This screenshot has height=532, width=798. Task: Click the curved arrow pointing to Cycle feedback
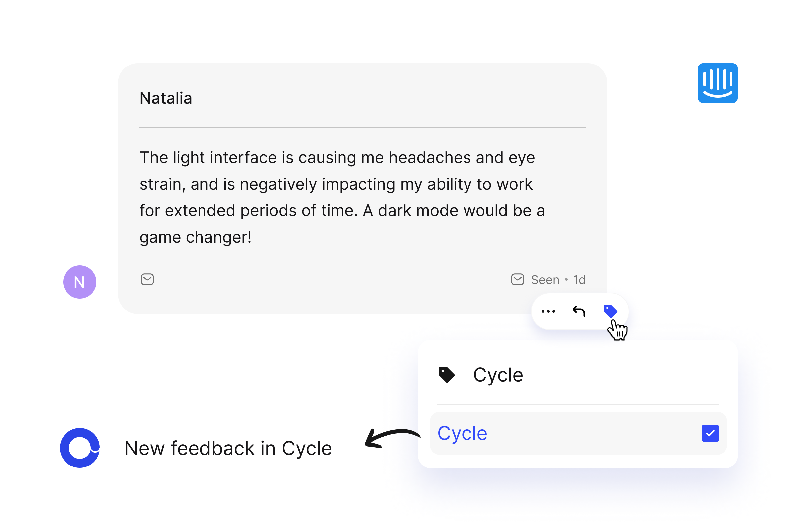[x=393, y=438]
